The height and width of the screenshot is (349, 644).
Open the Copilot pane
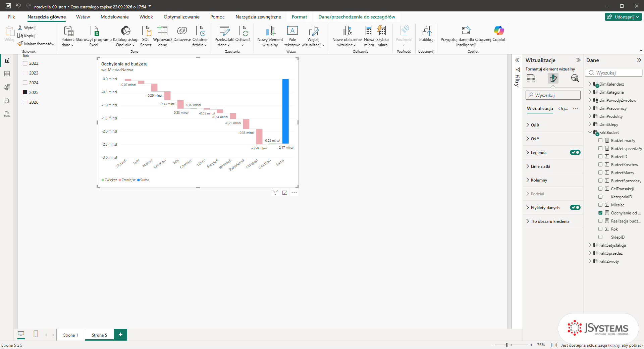499,34
